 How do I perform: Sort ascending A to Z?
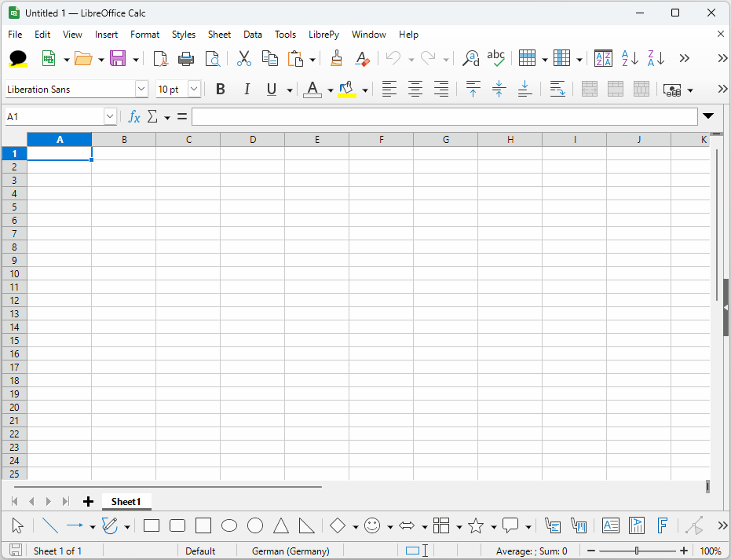[x=630, y=59]
